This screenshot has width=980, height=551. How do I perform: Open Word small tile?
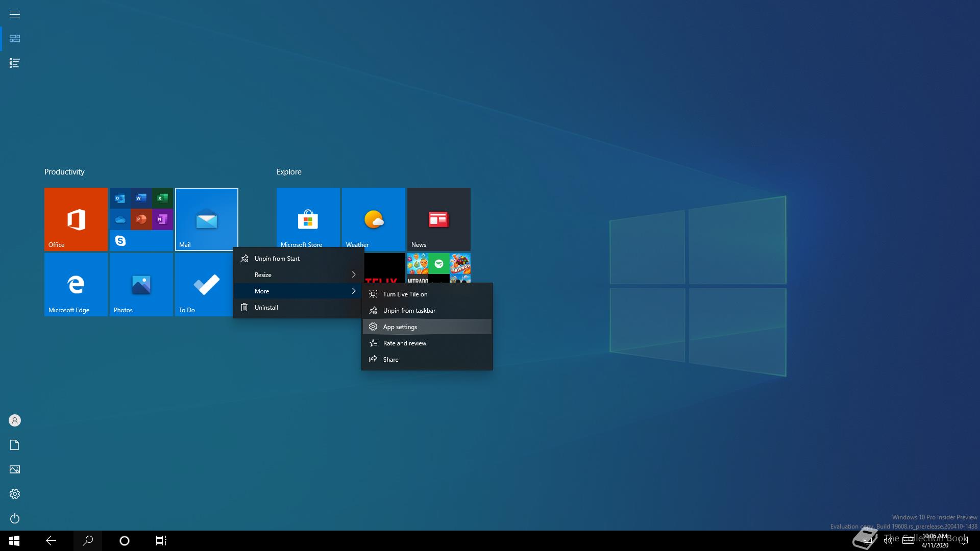pos(141,198)
